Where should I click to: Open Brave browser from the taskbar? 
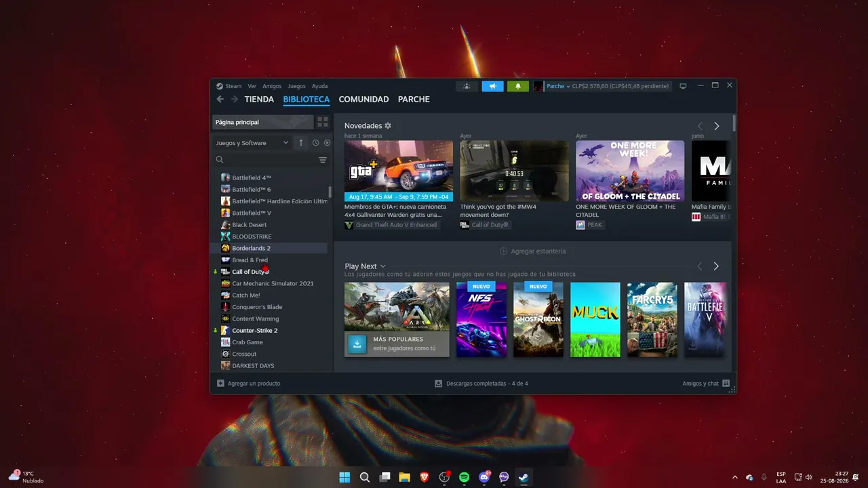[425, 477]
